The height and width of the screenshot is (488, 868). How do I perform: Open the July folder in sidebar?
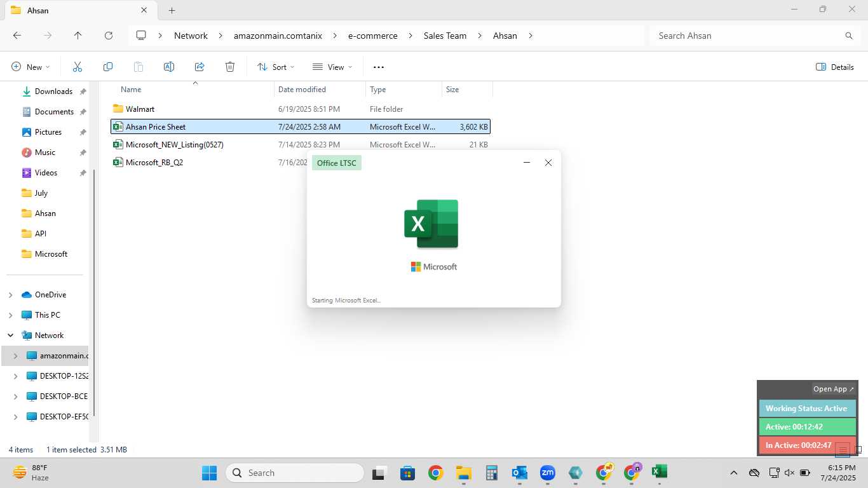tap(41, 193)
